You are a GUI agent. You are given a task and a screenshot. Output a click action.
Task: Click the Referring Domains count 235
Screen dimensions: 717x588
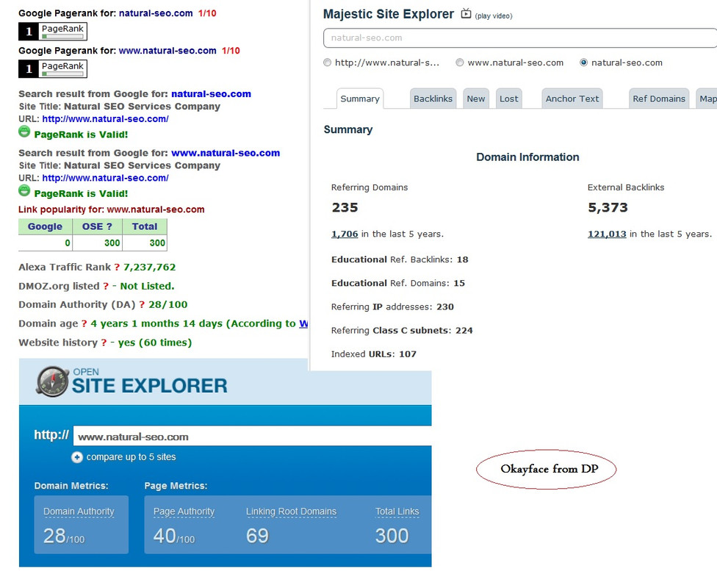click(345, 208)
